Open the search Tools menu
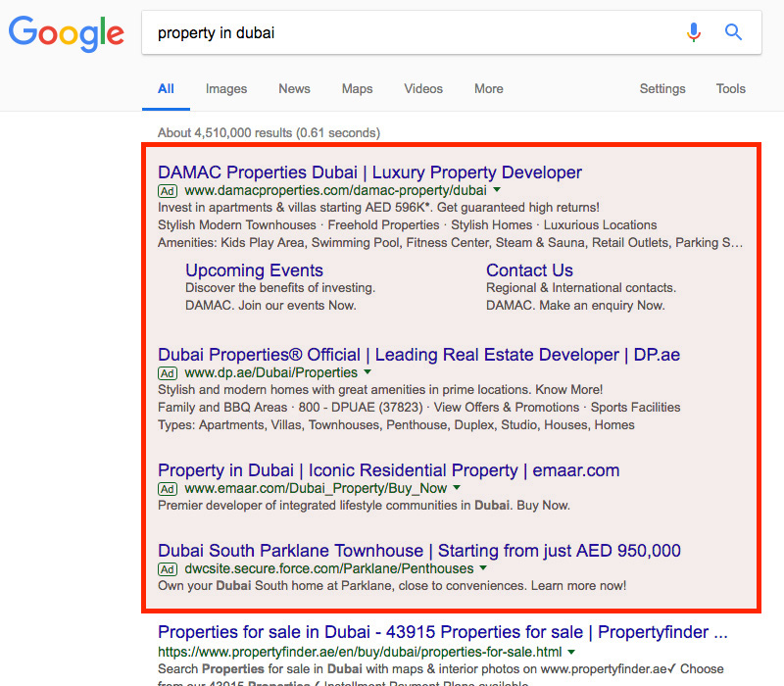The image size is (784, 686). click(730, 89)
